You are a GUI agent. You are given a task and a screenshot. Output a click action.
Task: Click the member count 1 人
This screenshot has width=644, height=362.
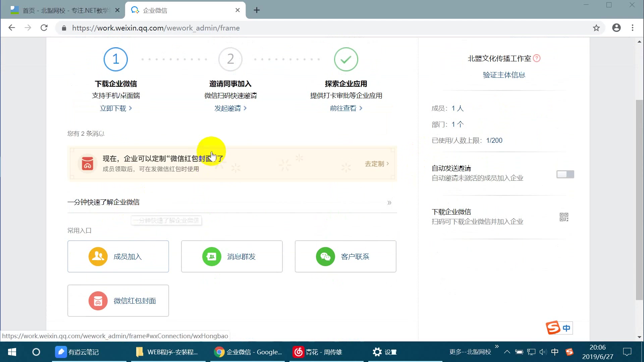[x=458, y=108]
